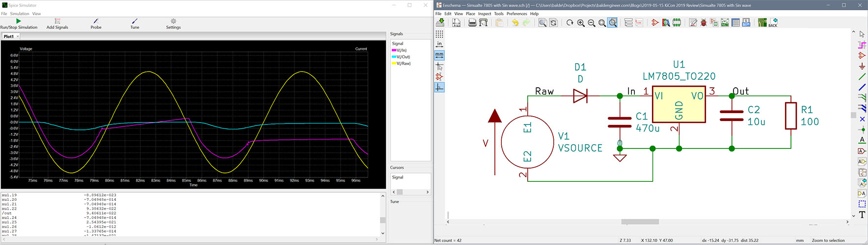Open Footprint editor icon
Viewport: 868px width, 245px height.
point(677,23)
